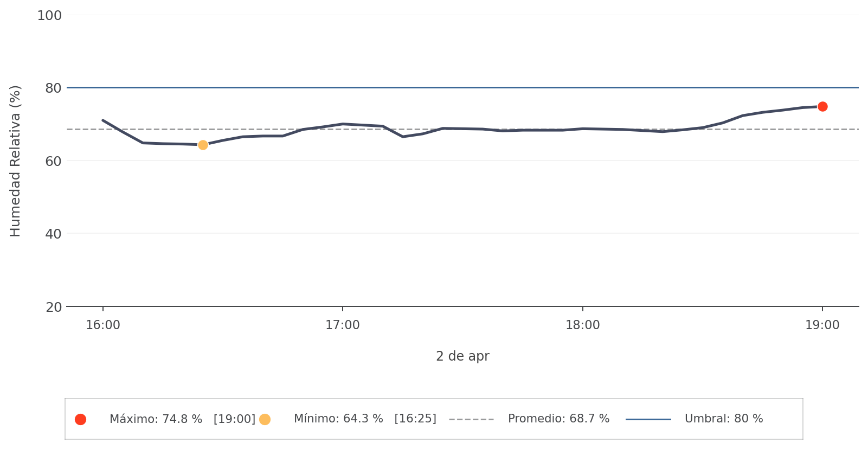This screenshot has height=449, width=868.
Task: Click the 'Humedad Relativa (%)' axis title
Action: click(16, 161)
